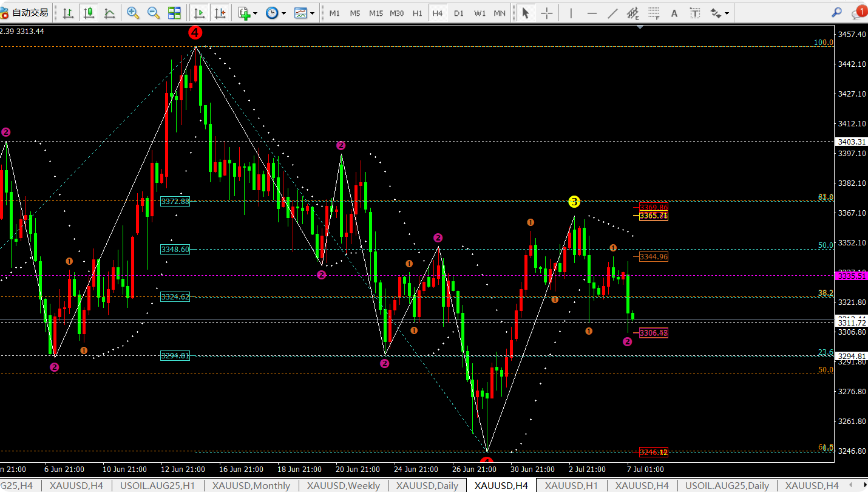868x492 pixels.
Task: Switch to candlestick chart display
Action: point(89,13)
